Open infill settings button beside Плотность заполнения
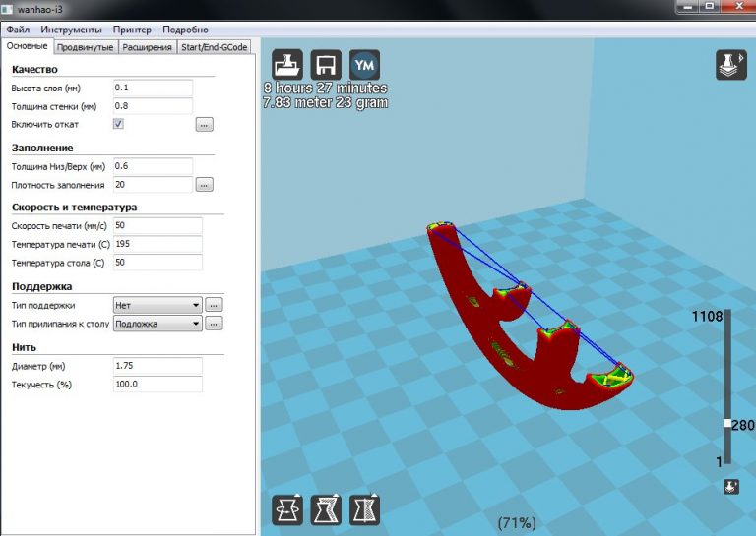756x536 pixels. click(204, 185)
